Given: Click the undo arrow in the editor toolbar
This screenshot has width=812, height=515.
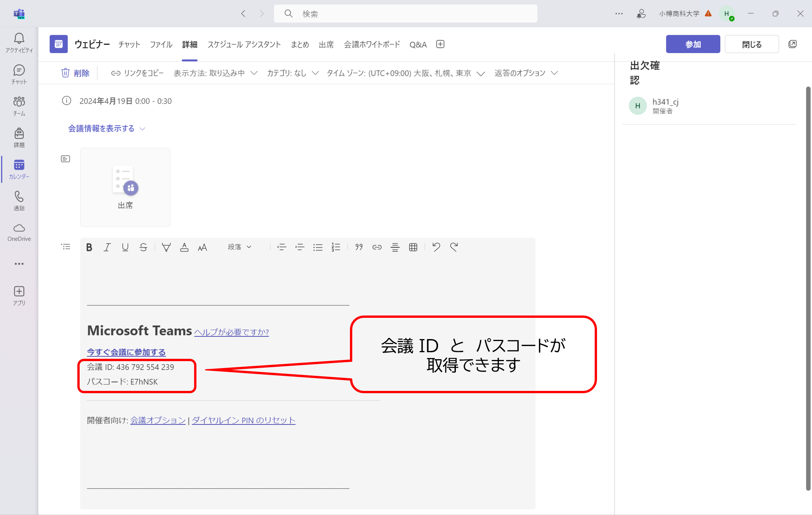Looking at the screenshot, I should pos(436,247).
